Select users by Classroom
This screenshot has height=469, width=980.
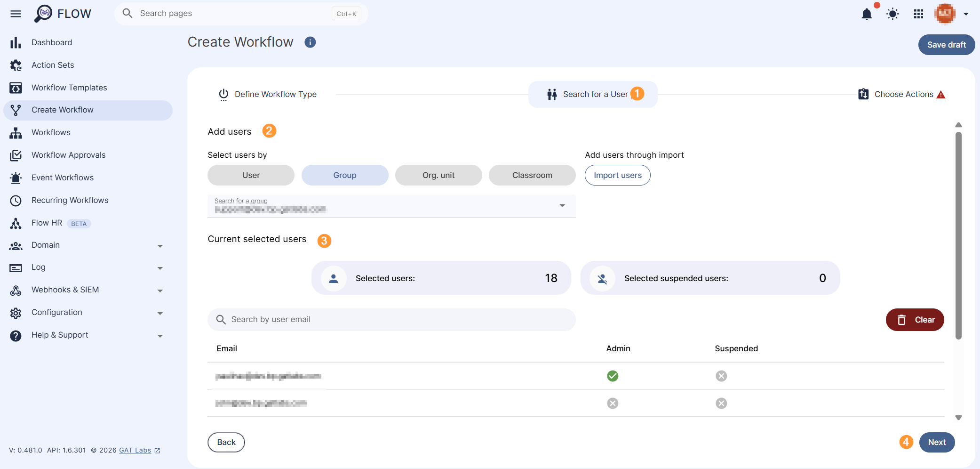pos(532,175)
